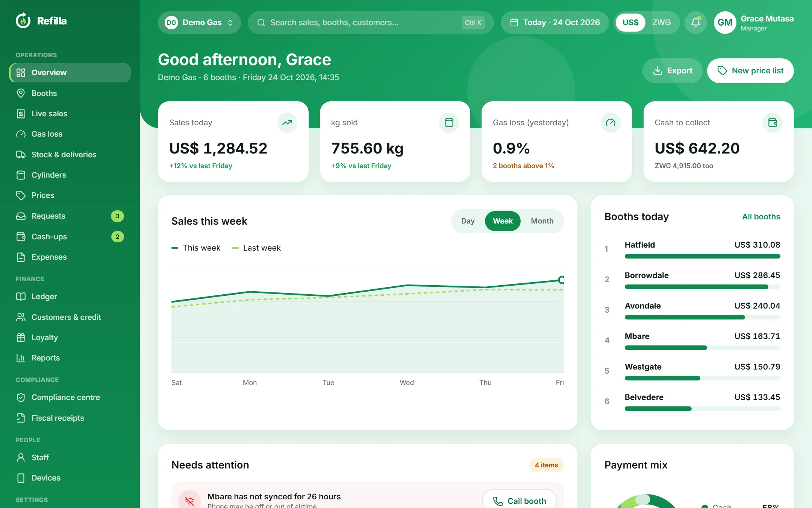Screen dimensions: 812x508
Task: Click the Call booth button
Action: [519, 501]
